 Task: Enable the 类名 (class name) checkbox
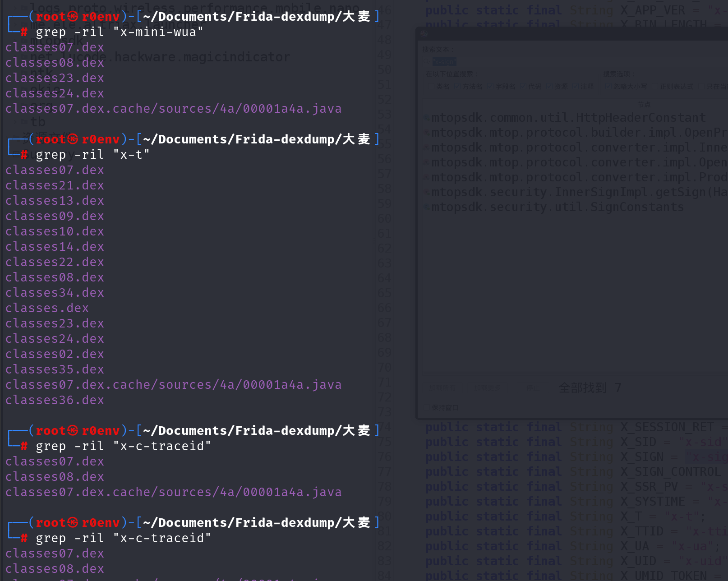pos(431,87)
